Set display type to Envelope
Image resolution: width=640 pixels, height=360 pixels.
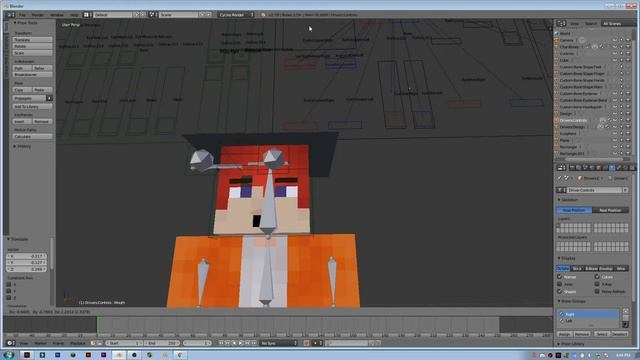pos(606,268)
